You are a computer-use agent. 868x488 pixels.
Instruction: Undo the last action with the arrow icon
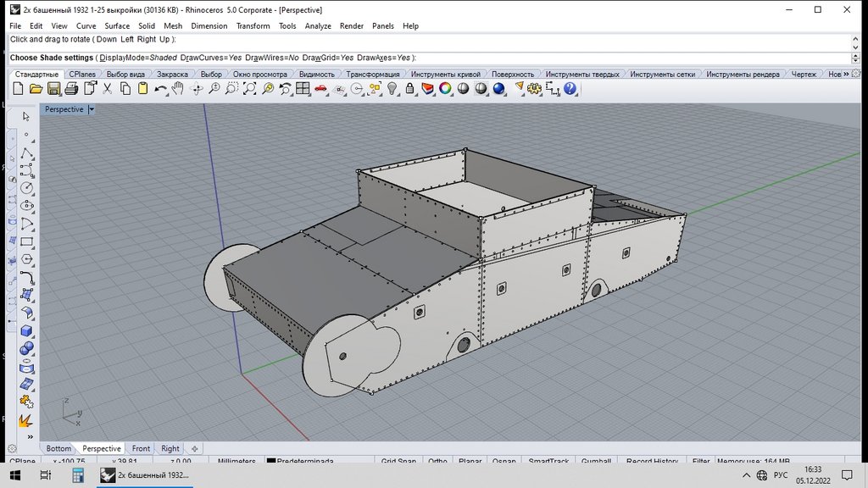tap(160, 88)
